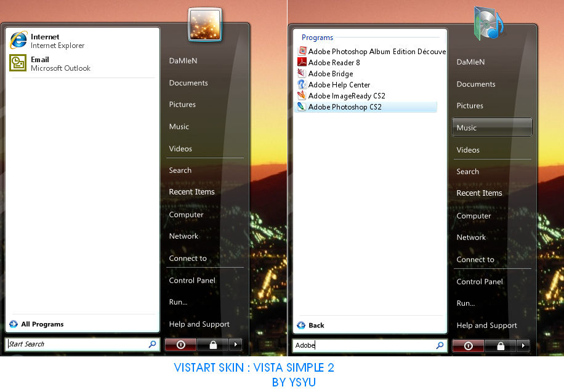Click Run... in the start menu
564x392 pixels.
[x=177, y=302]
